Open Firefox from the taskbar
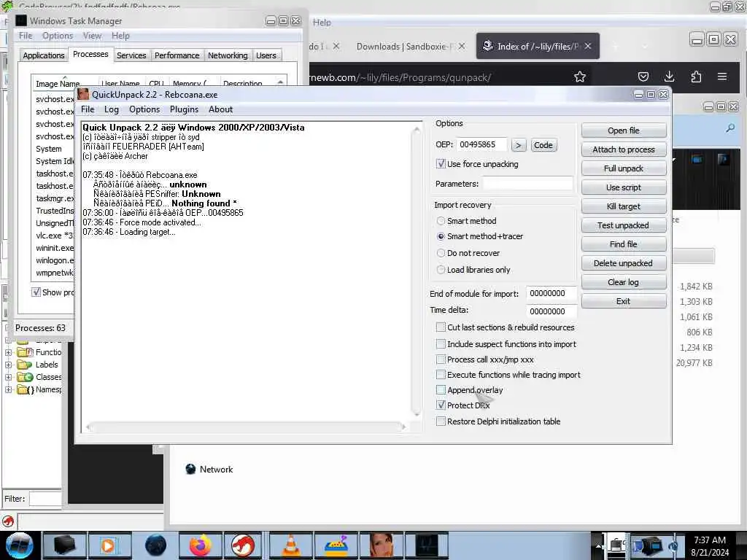747x560 pixels. pos(200,545)
